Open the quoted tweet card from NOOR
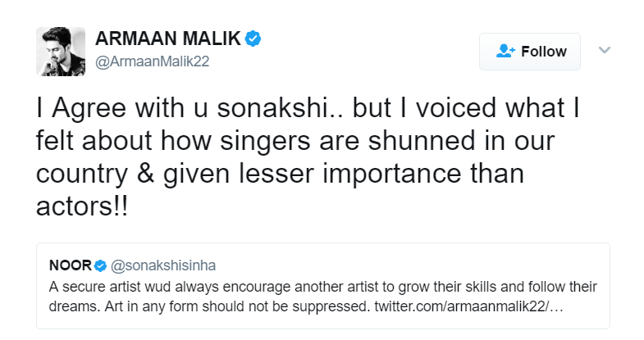 click(322, 287)
